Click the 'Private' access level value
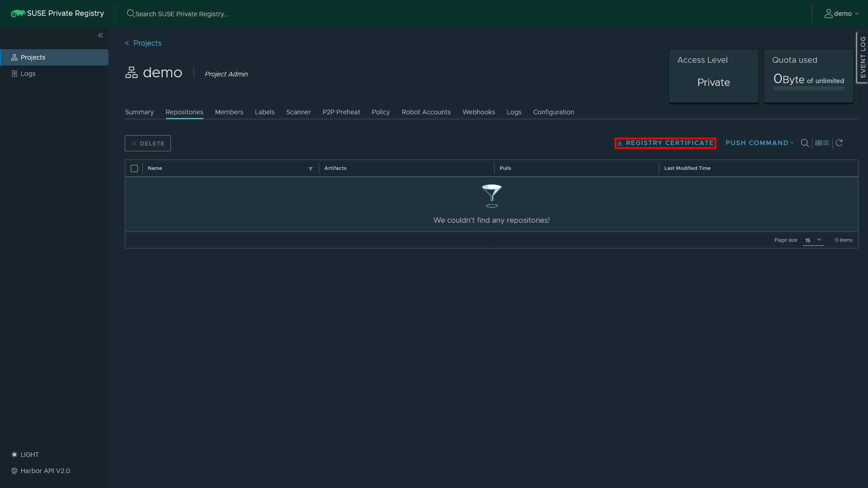This screenshot has width=868, height=488. (x=713, y=82)
